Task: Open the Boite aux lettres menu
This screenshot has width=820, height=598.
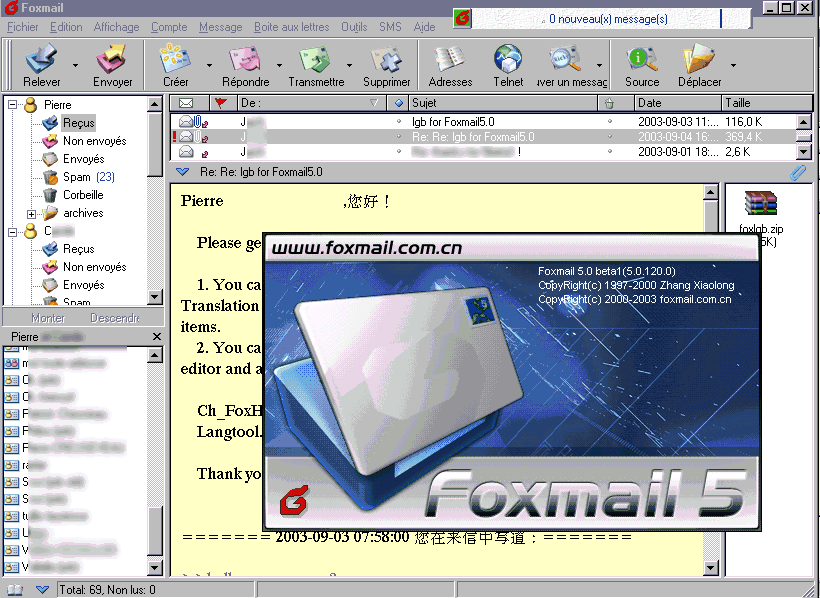Action: pos(291,27)
